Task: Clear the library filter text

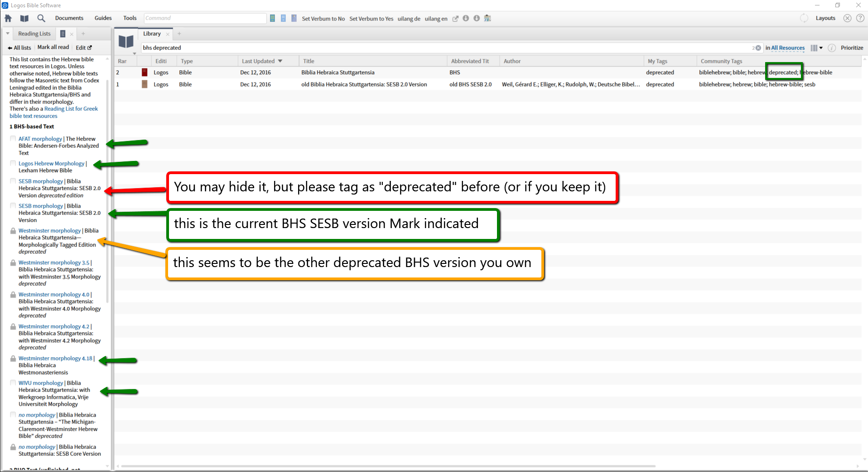Action: 758,48
